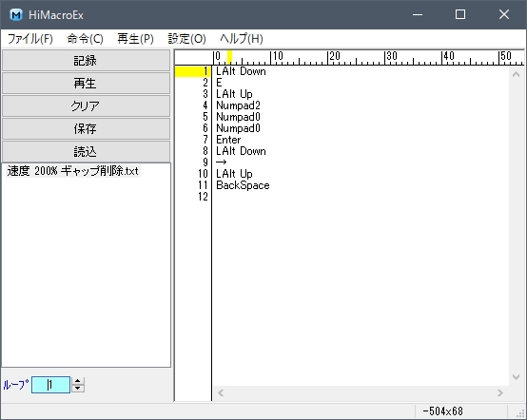Click the HiMacroEx app icon in title bar
Screen dimensions: 527x420
(16, 15)
